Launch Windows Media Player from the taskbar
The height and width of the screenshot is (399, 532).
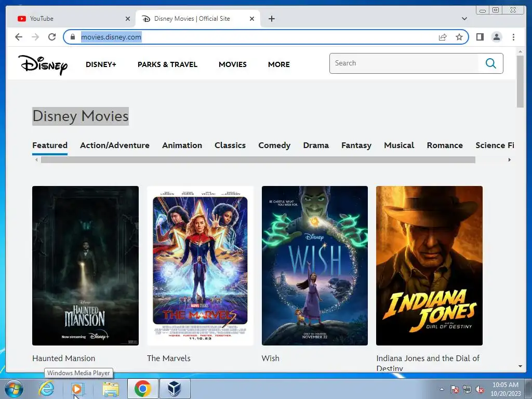pyautogui.click(x=78, y=389)
